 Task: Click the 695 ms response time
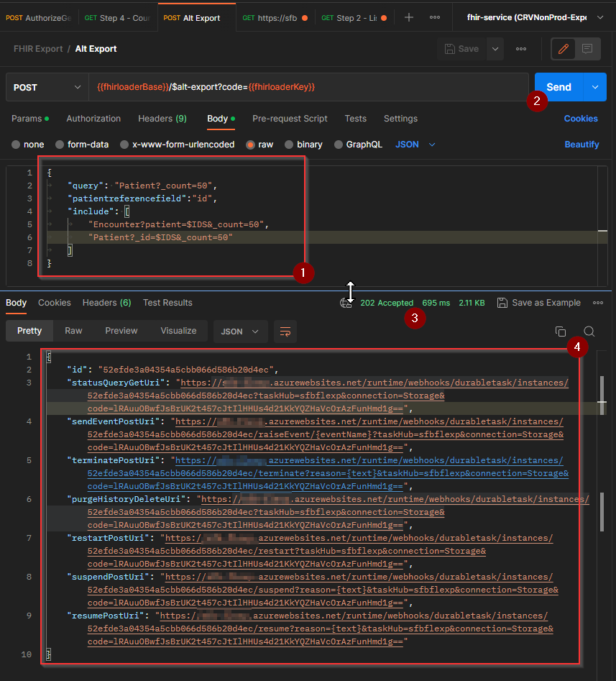436,303
